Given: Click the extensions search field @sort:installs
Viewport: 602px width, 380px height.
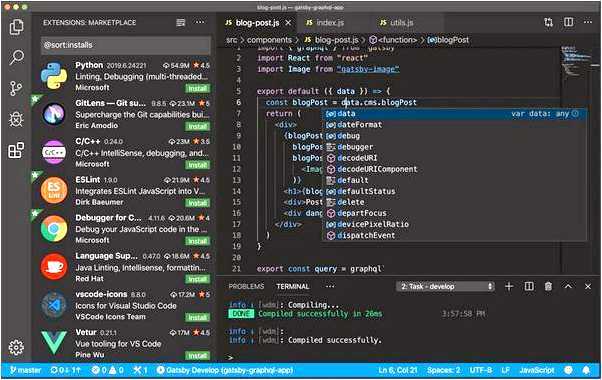Looking at the screenshot, I should tap(126, 45).
